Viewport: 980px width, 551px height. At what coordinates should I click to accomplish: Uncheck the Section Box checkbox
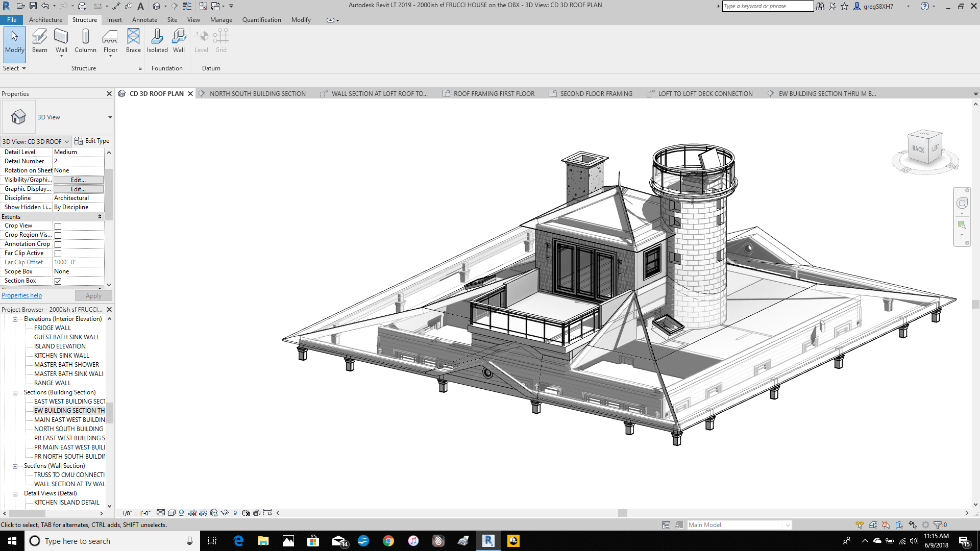point(58,281)
